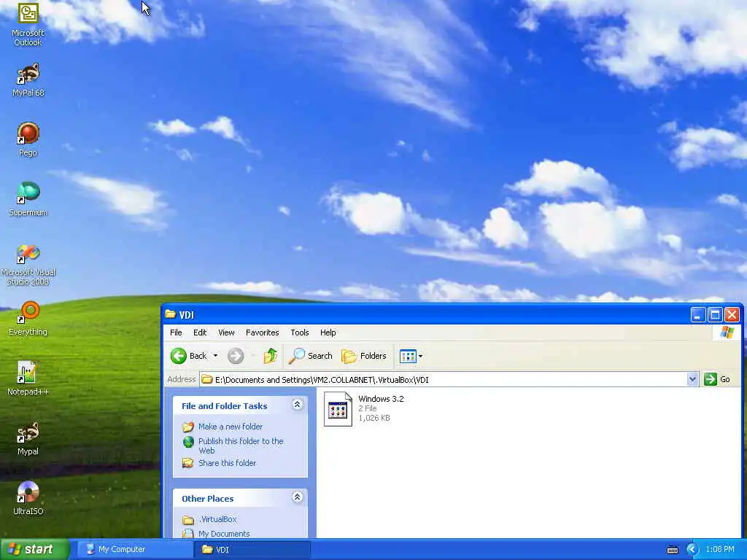Click the Windows 3.2 file name

tap(381, 399)
